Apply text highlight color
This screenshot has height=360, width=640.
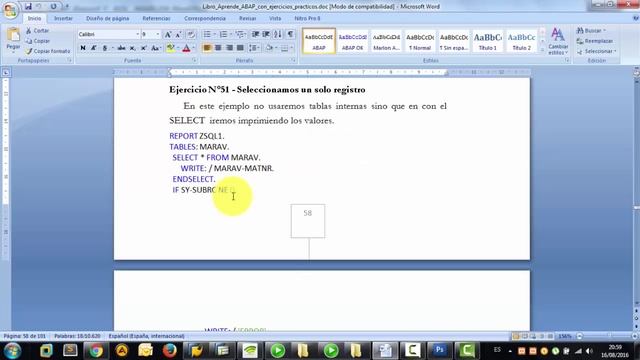(171, 48)
